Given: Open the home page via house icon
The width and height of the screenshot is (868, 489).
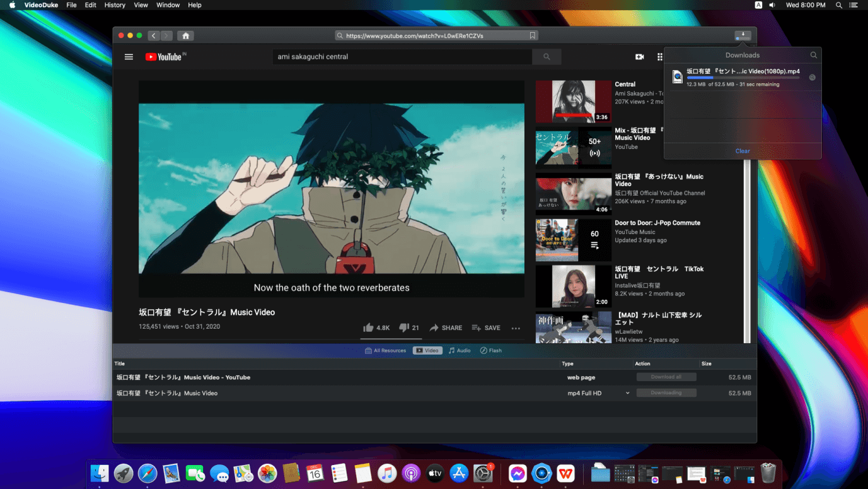Looking at the screenshot, I should tap(185, 36).
